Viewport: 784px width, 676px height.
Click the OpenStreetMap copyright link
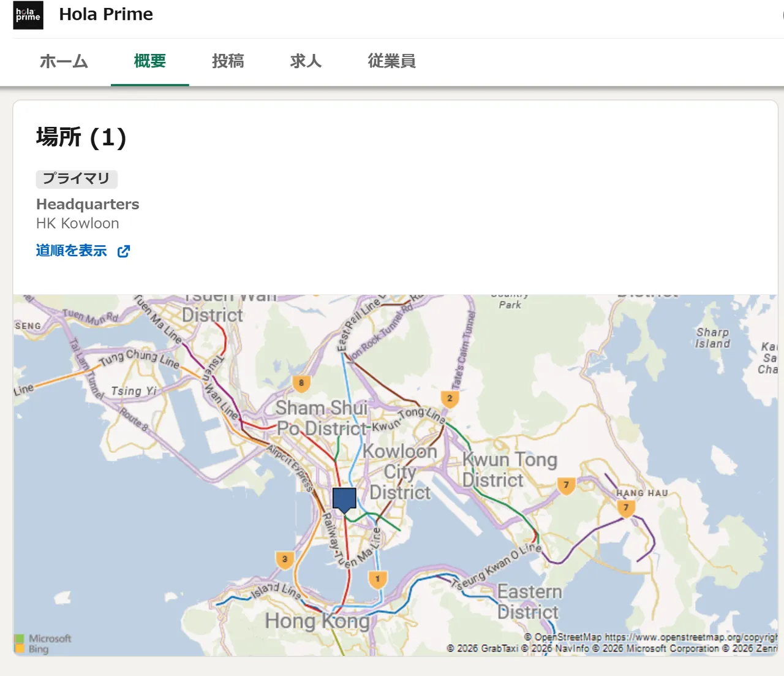(x=650, y=637)
